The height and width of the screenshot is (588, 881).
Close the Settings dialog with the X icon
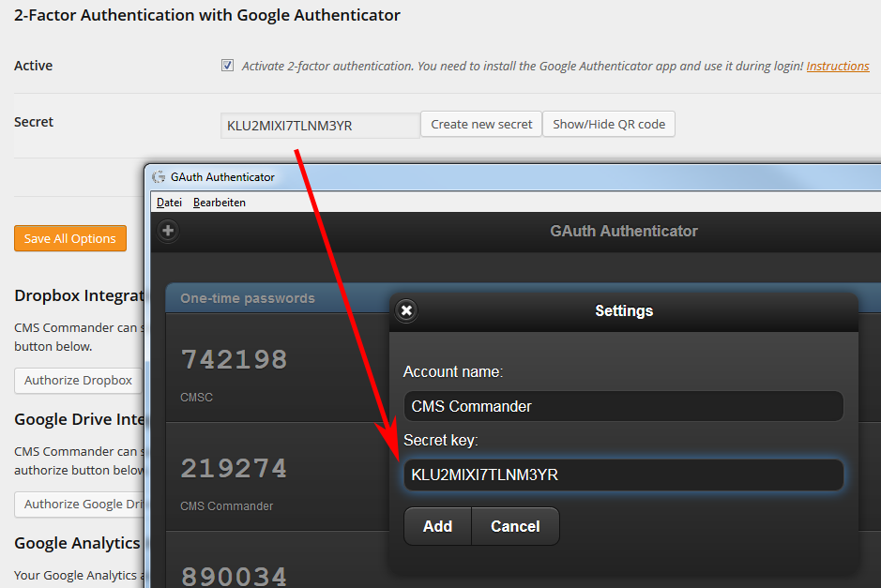406,310
